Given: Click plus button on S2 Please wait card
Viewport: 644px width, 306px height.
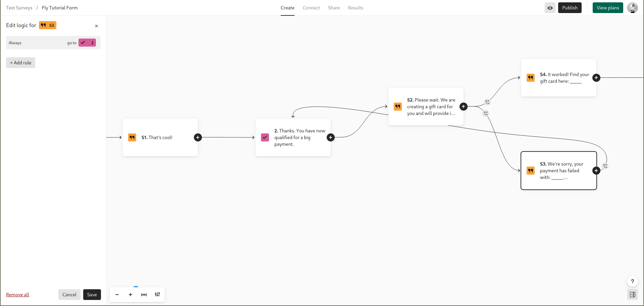Looking at the screenshot, I should pos(464,107).
